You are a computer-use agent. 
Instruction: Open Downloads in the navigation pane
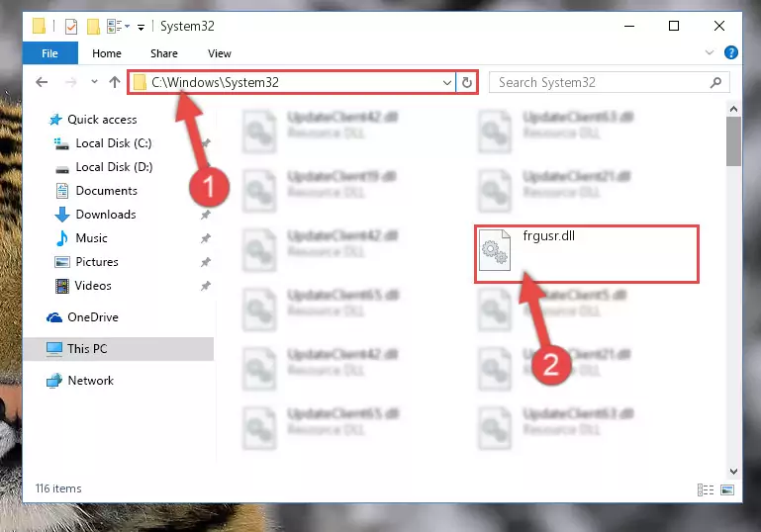106,215
